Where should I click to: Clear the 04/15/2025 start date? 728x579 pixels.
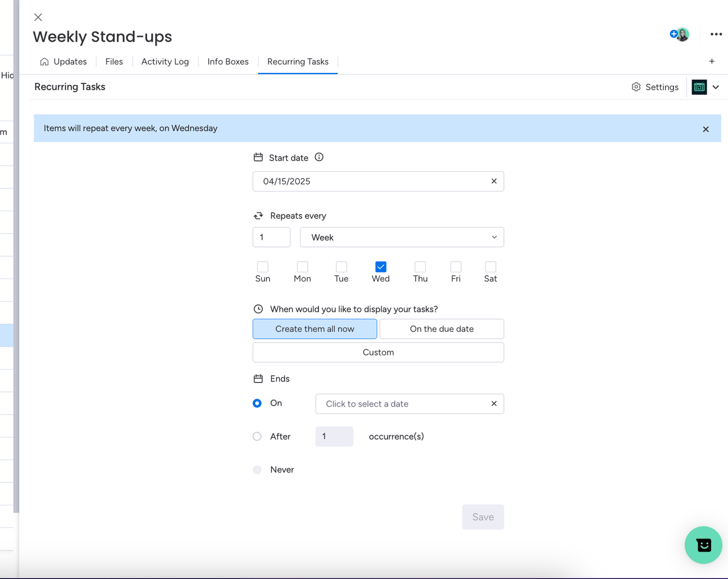pos(494,181)
